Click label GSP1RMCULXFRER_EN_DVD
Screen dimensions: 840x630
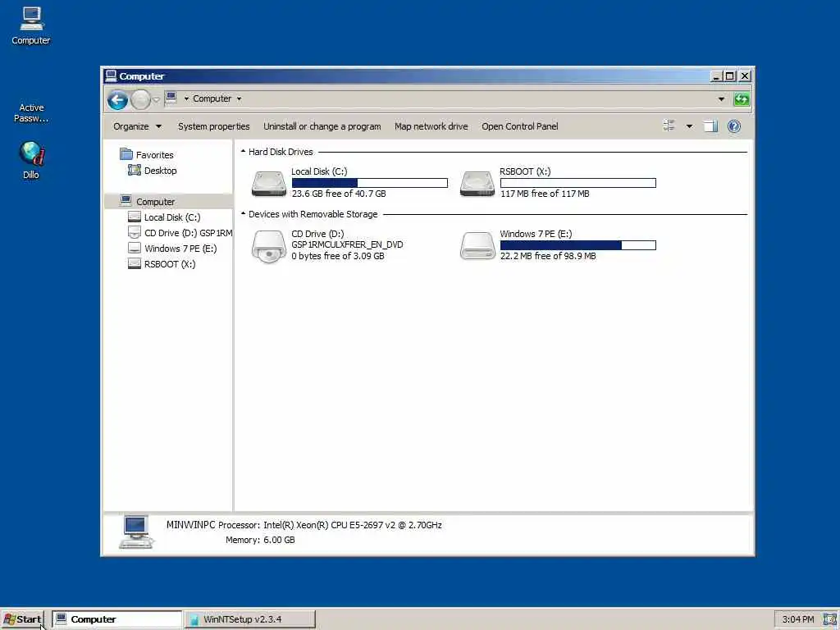click(347, 244)
